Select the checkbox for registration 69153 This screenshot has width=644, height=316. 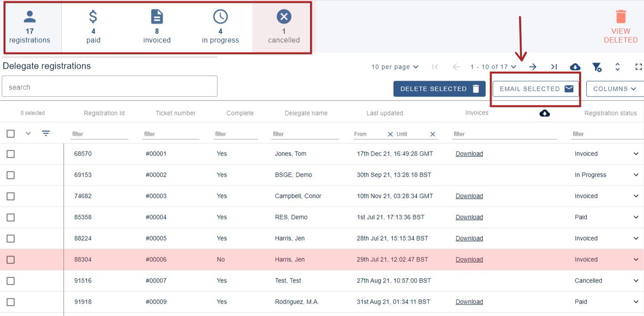(11, 175)
